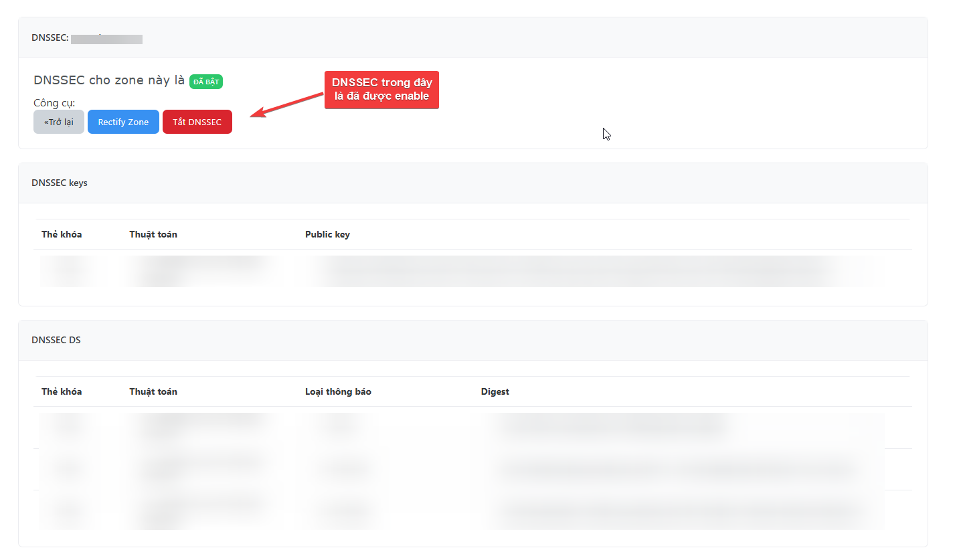Image resolution: width=959 pixels, height=560 pixels.
Task: Click the 'Công cụ:' label
Action: [54, 103]
